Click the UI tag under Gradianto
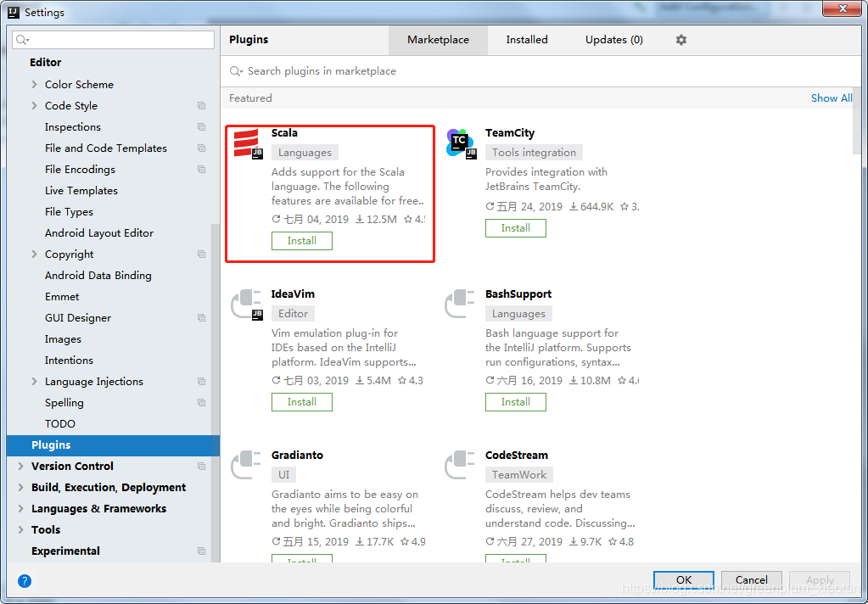 [284, 474]
